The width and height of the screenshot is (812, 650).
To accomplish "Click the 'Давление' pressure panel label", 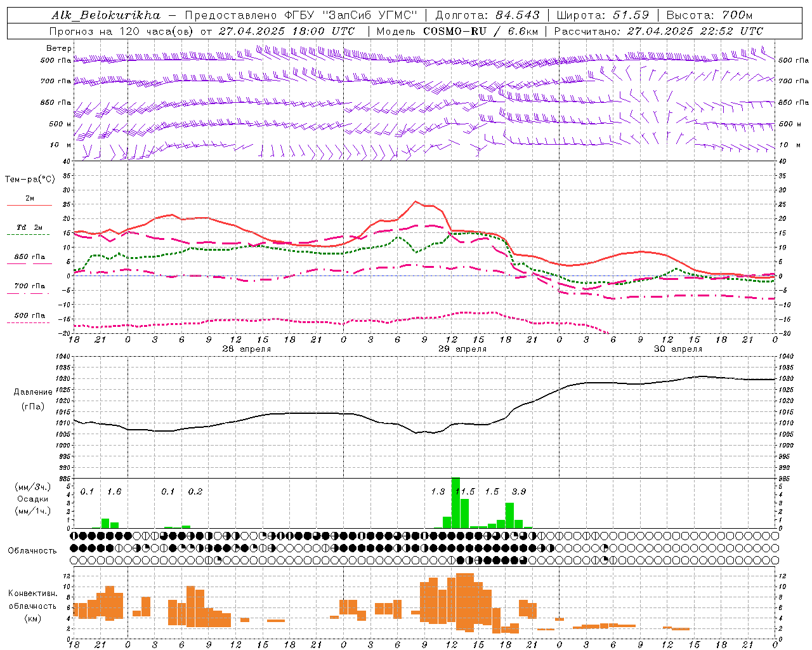I will [33, 392].
